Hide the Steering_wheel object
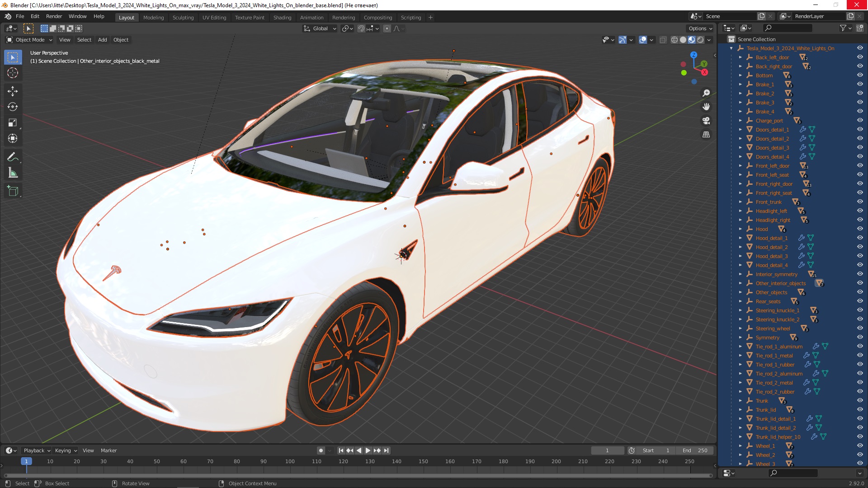 click(x=860, y=328)
